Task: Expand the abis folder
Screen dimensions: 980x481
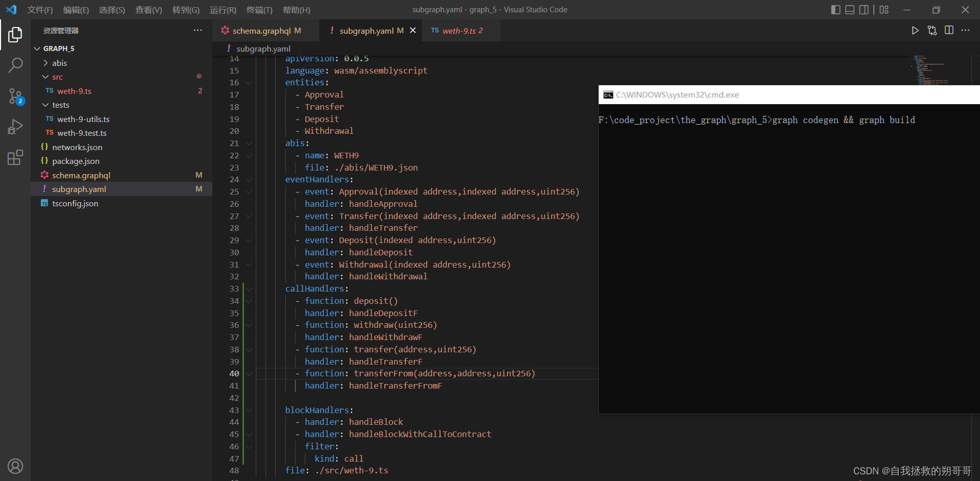Action: click(45, 63)
